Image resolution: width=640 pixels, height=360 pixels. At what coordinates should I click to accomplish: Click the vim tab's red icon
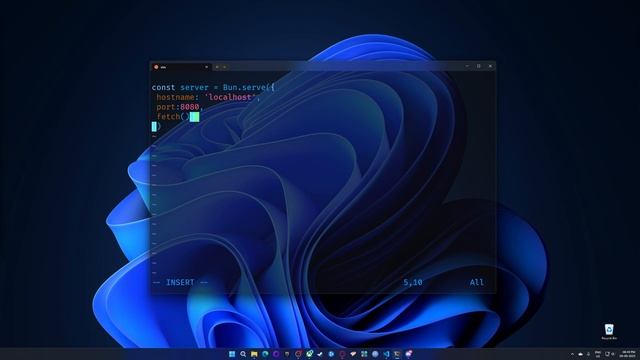[x=156, y=67]
